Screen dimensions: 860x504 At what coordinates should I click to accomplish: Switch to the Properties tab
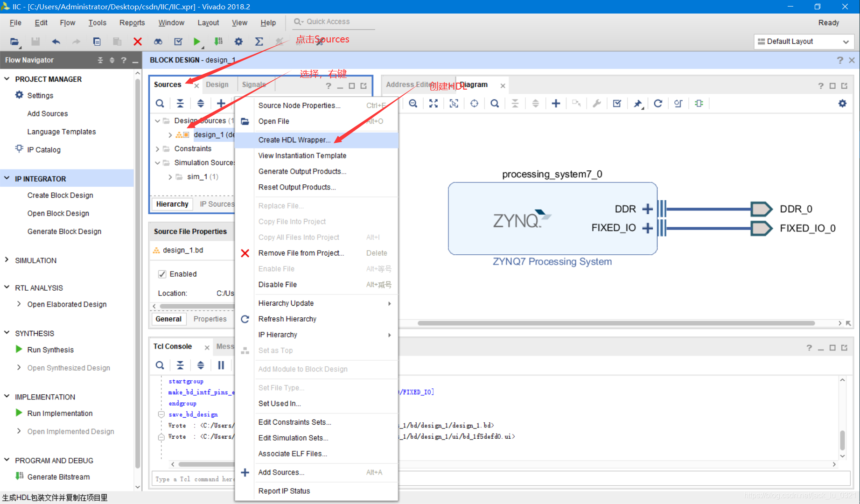pyautogui.click(x=210, y=319)
